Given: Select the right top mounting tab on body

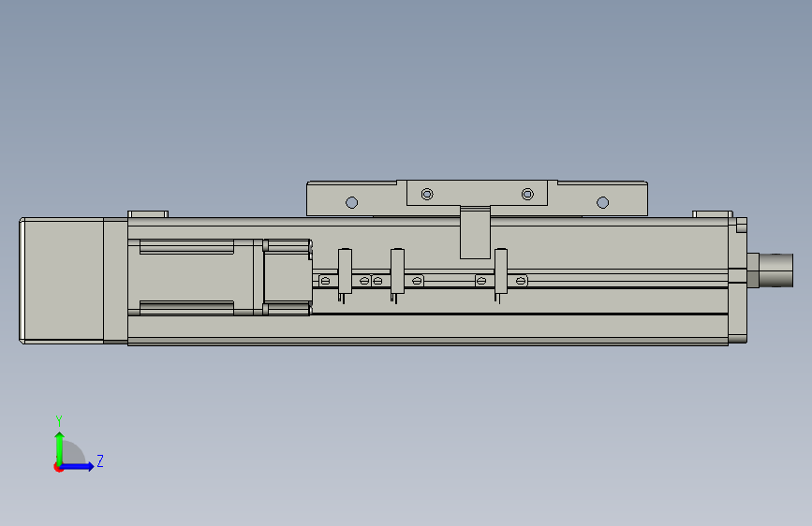Looking at the screenshot, I should pos(713,213).
